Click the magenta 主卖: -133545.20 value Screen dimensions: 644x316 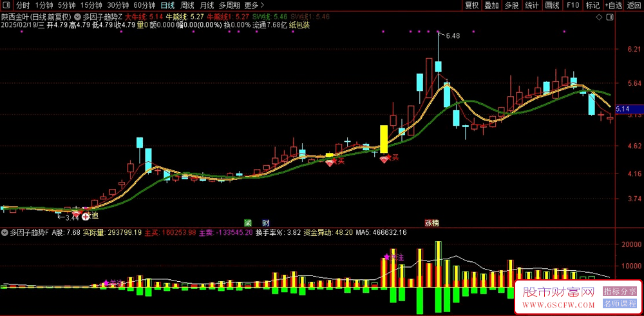coord(225,232)
